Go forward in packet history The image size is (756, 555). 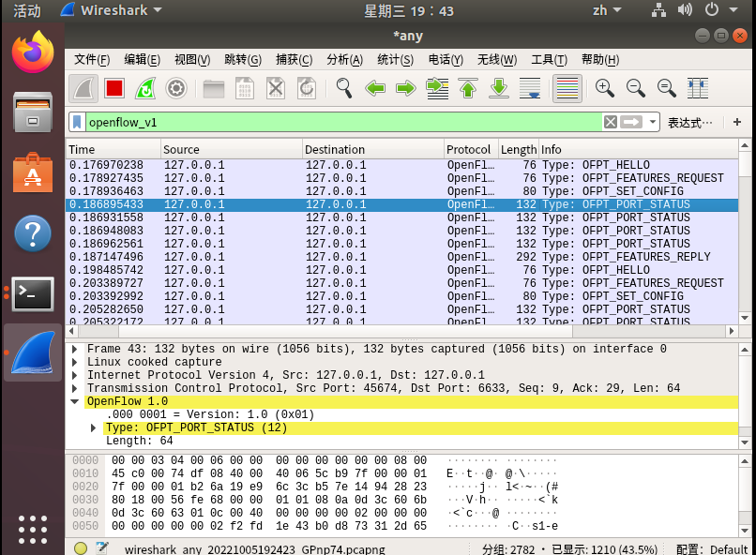406,89
